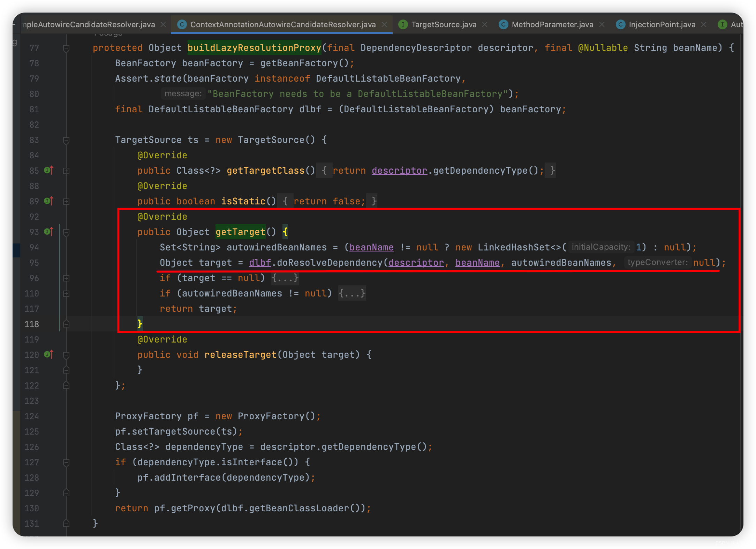
Task: Click the class icon on the MethodParameter.java tab
Action: point(503,24)
